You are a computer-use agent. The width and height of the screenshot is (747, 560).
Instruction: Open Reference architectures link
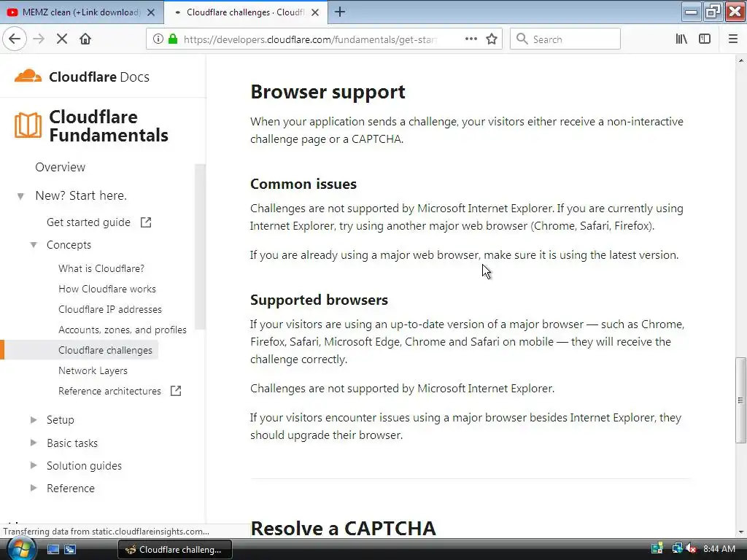[109, 391]
